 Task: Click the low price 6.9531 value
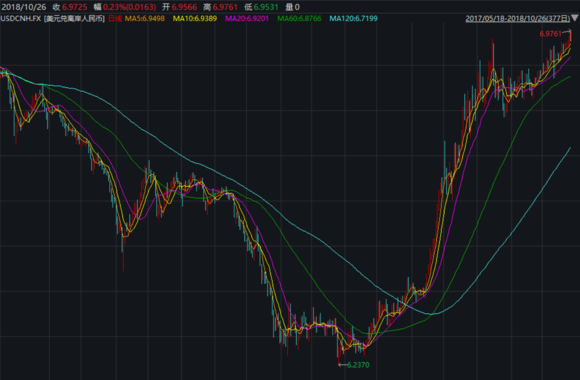pyautogui.click(x=266, y=7)
